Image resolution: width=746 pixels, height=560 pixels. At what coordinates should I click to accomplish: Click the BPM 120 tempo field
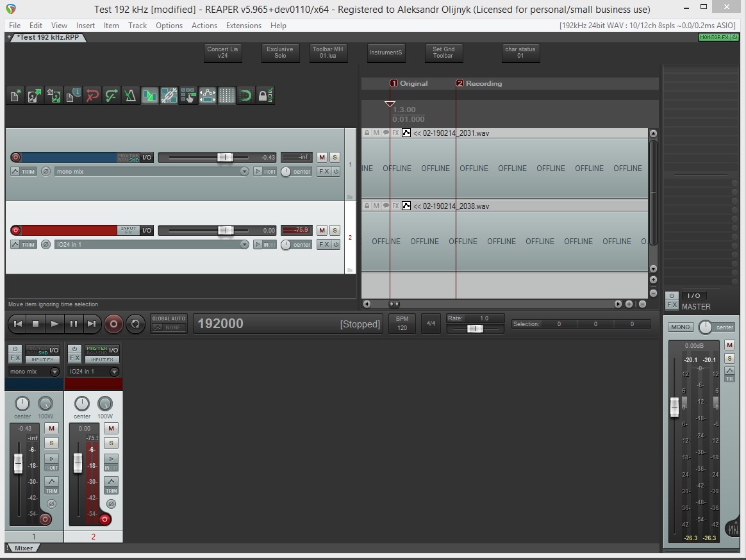pyautogui.click(x=402, y=324)
